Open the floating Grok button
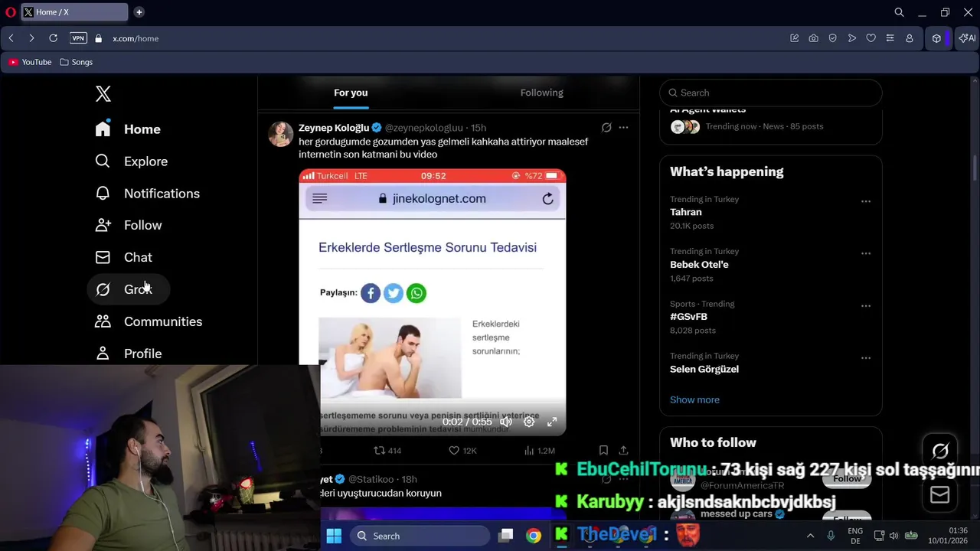The height and width of the screenshot is (551, 980). (940, 451)
